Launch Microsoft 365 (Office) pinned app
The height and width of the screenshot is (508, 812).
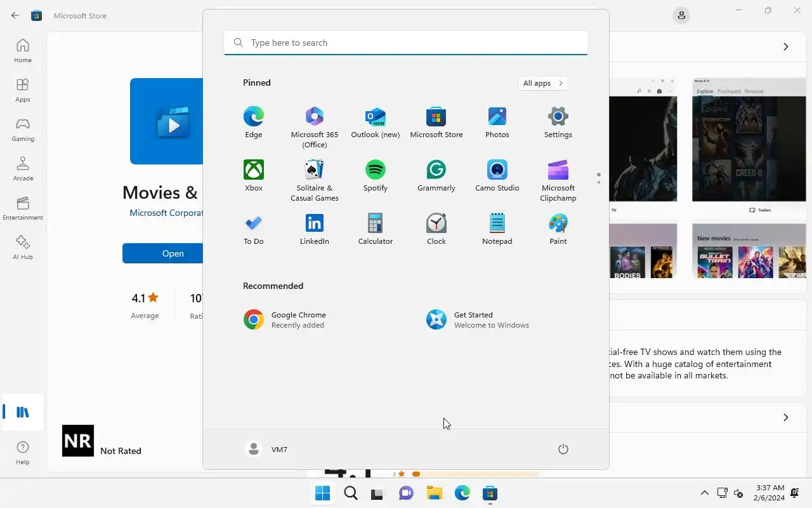315,127
